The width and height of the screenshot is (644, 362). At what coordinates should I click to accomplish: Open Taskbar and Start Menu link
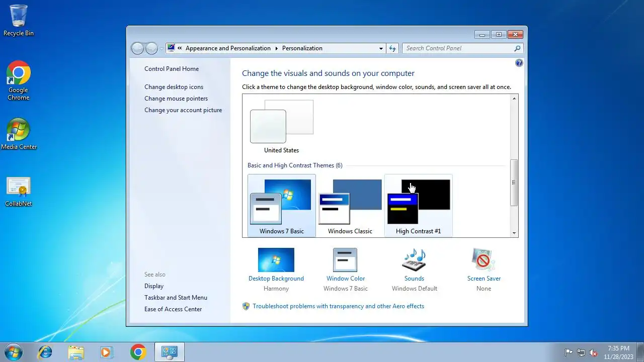tap(176, 298)
